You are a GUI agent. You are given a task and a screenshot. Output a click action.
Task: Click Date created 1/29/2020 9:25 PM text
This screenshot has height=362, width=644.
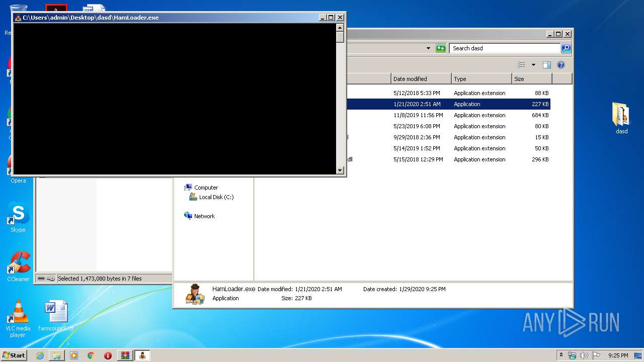[x=405, y=289]
